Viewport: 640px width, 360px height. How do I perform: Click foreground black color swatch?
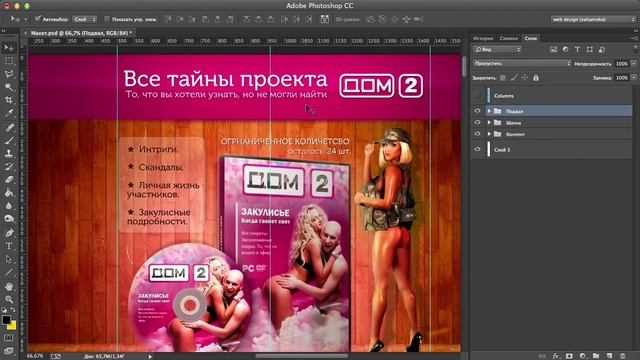[6, 320]
